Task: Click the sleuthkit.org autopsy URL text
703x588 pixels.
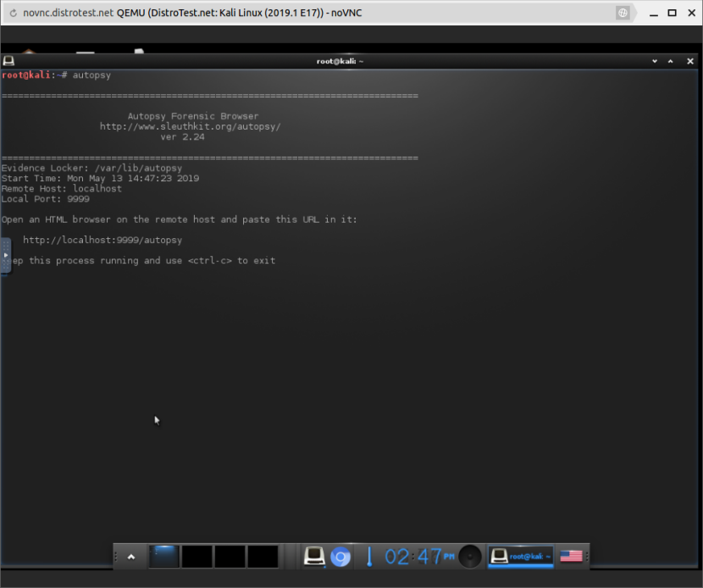Action: (190, 126)
